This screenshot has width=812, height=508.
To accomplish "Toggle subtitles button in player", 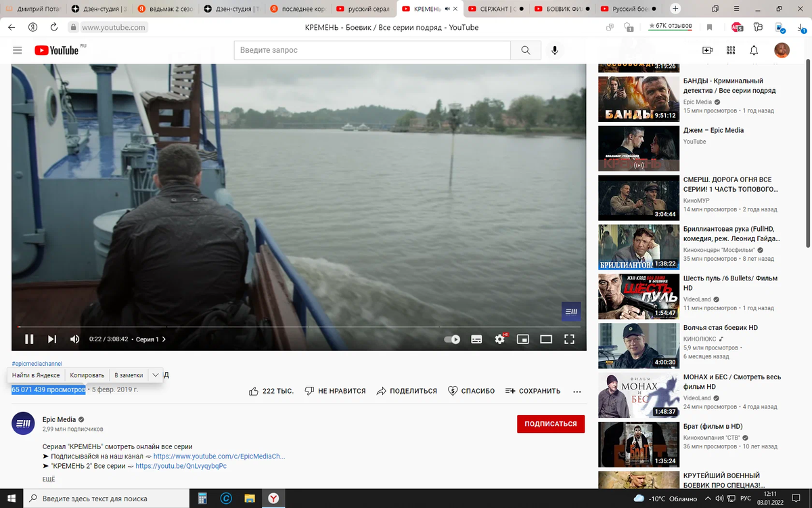I will 476,339.
